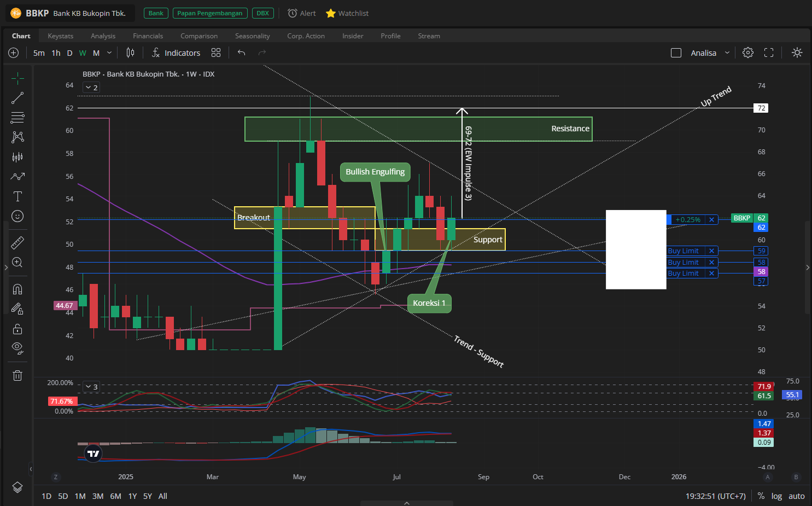The image size is (812, 506).
Task: Select the brush annotation tool
Action: click(x=17, y=177)
